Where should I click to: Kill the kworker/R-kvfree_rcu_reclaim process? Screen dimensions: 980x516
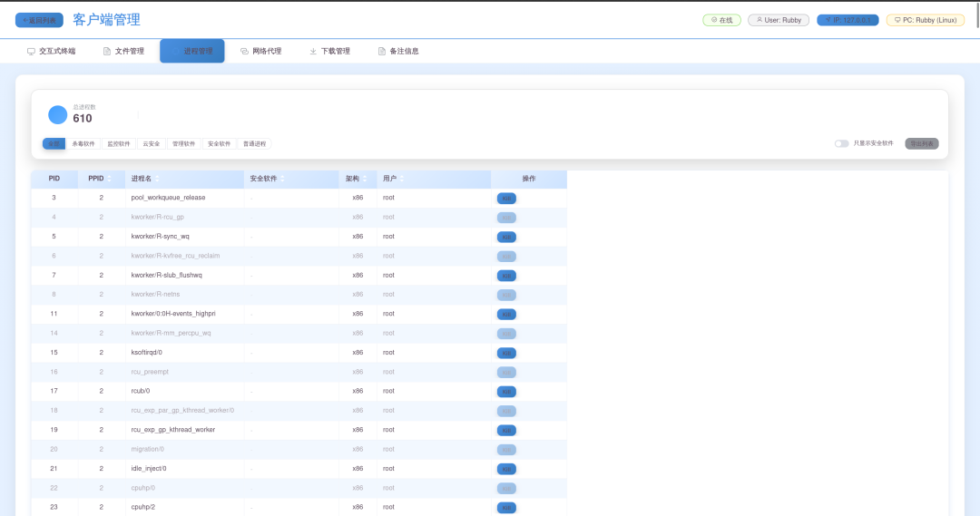tap(506, 257)
